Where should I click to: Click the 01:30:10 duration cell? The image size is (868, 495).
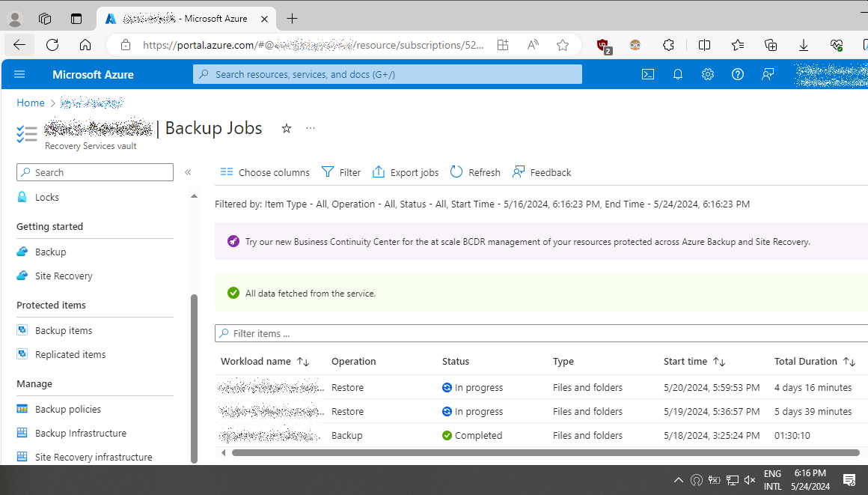(792, 436)
